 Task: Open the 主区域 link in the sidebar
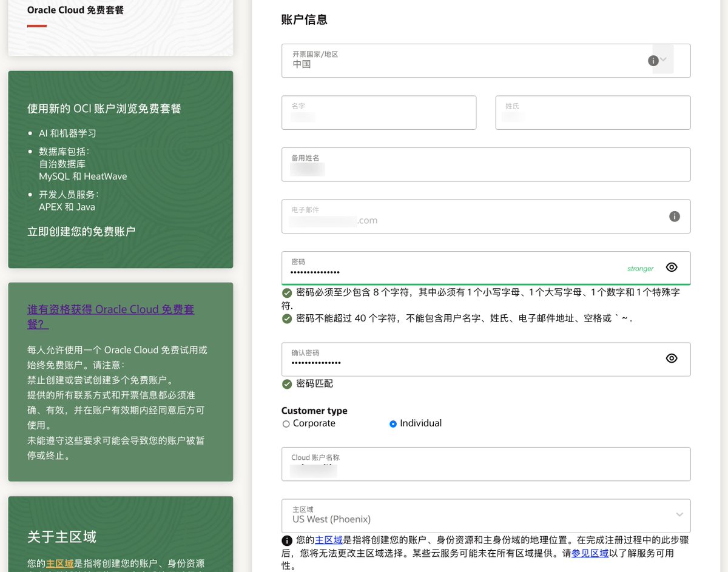point(60,564)
